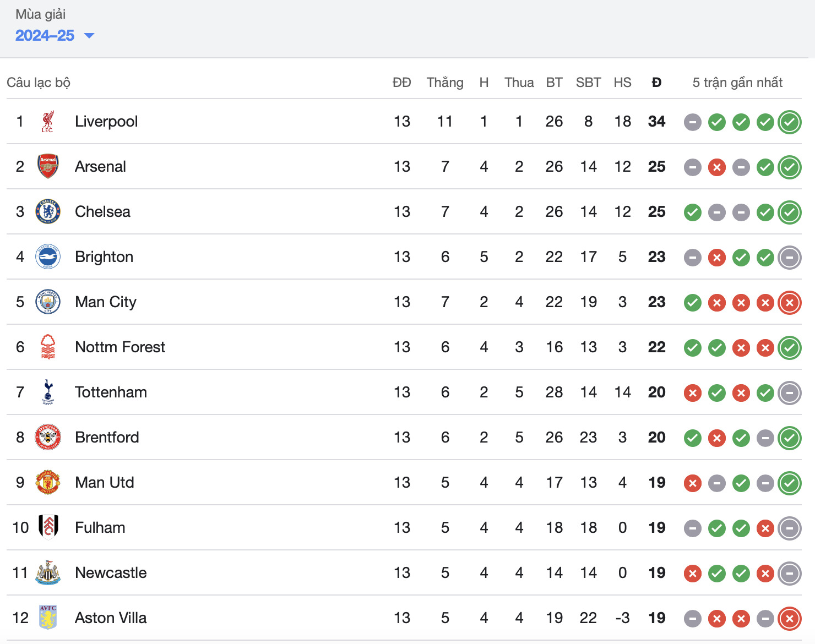815x644 pixels.
Task: Click the Thắng column header
Action: click(x=444, y=83)
